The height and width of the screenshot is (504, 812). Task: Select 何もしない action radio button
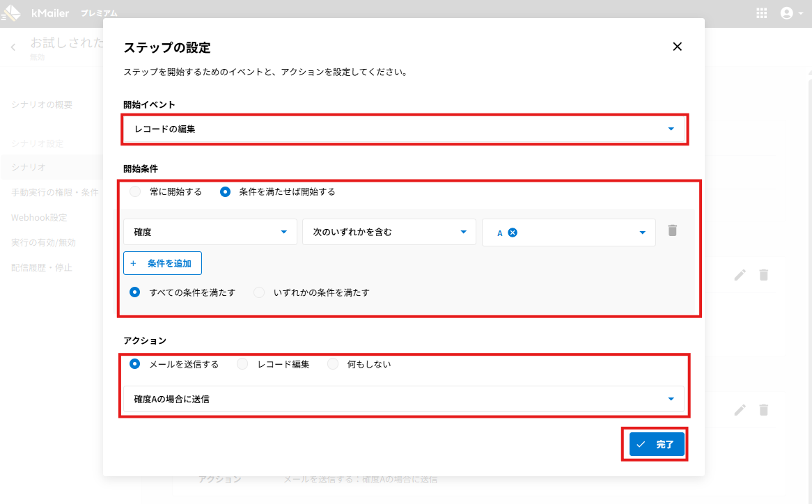[x=333, y=364]
